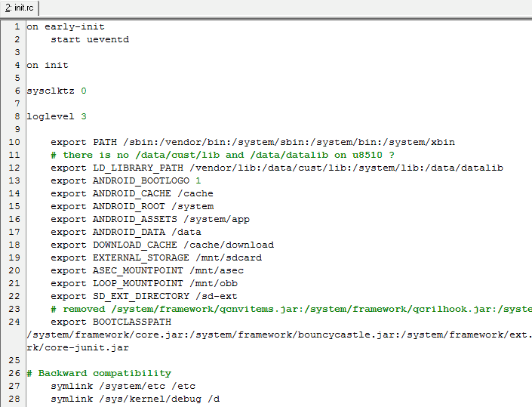Click the ANDROID_BOOTLOGO export line
The image size is (532, 407).
pos(126,180)
